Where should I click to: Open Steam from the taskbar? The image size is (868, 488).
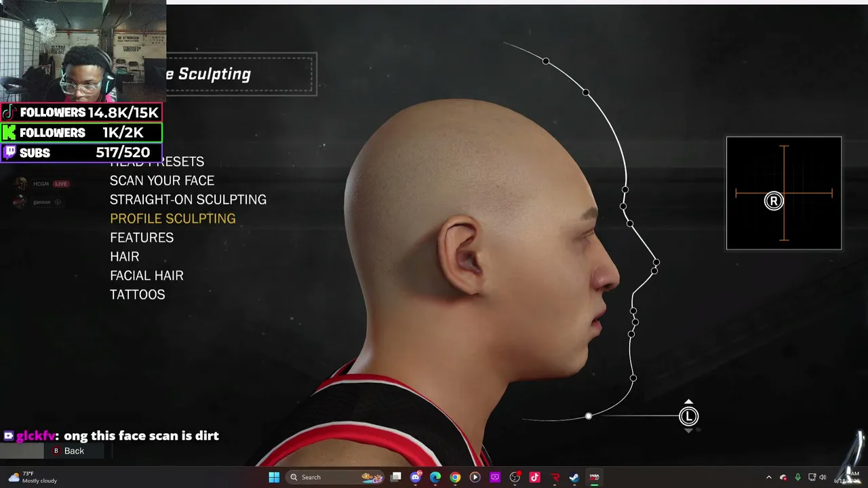574,477
